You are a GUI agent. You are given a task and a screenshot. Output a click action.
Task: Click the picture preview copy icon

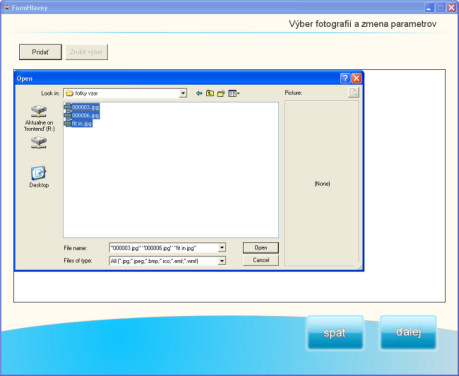(353, 92)
